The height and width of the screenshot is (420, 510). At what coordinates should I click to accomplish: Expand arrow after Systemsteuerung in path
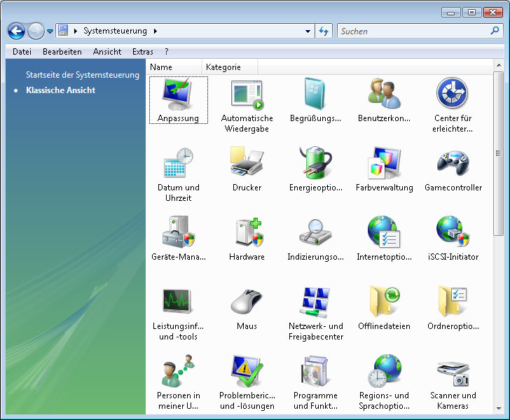(x=155, y=31)
